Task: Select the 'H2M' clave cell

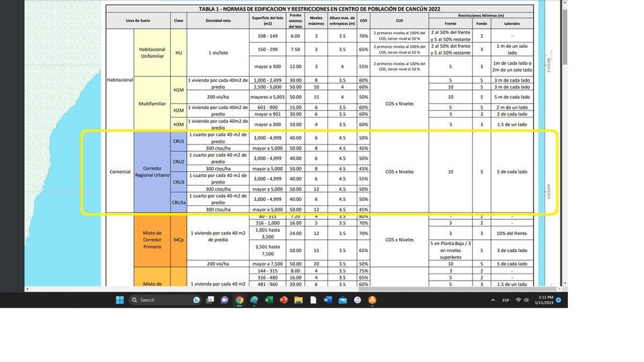Action: tap(179, 111)
